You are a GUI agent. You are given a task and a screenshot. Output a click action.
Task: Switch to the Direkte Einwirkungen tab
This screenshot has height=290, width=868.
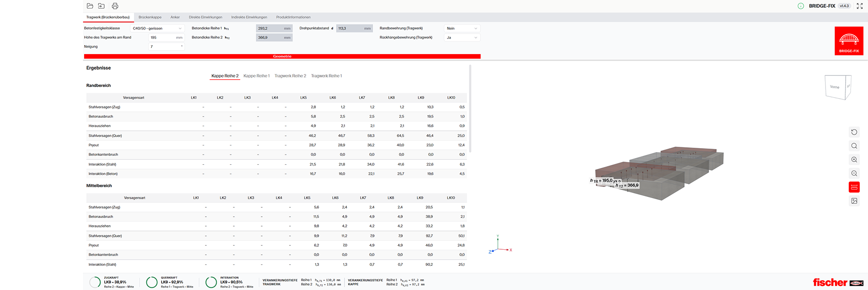(205, 17)
